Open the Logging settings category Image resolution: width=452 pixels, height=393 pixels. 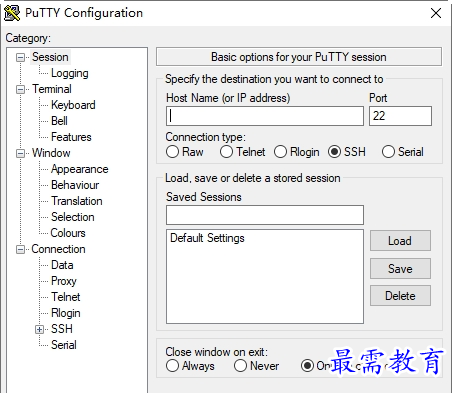coord(70,73)
